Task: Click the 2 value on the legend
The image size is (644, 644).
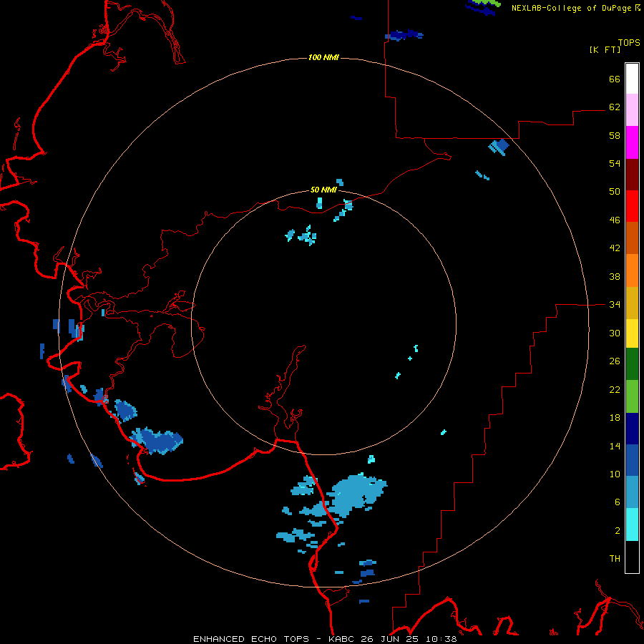Action: point(618,531)
